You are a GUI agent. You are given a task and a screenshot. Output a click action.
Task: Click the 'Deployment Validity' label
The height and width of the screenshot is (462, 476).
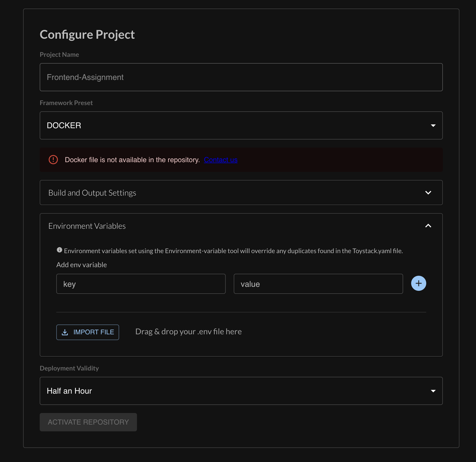pyautogui.click(x=69, y=368)
